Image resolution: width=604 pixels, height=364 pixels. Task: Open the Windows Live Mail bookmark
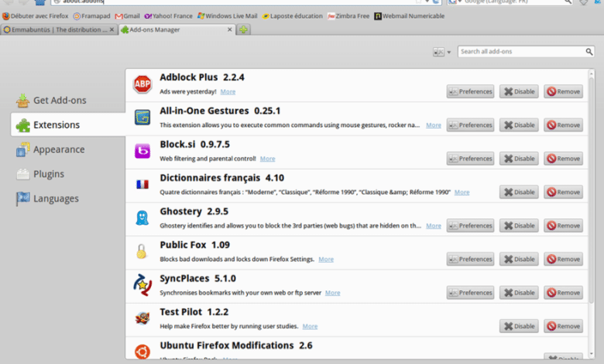pyautogui.click(x=227, y=16)
